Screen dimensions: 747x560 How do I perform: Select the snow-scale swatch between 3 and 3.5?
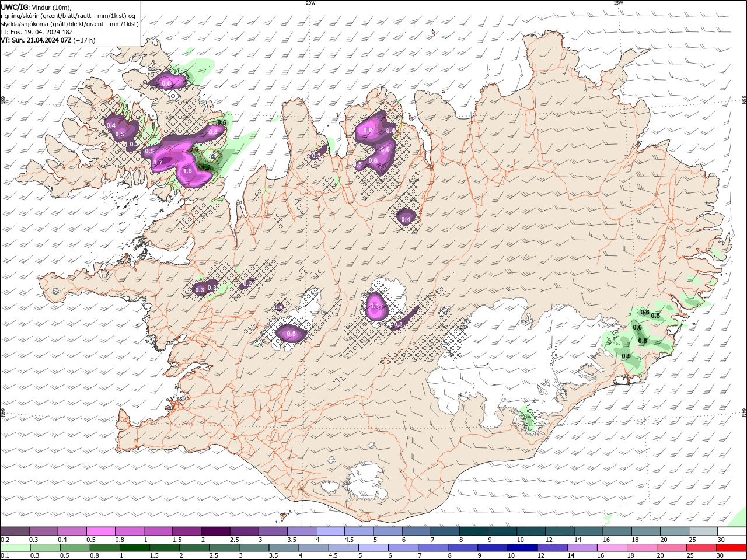coord(272,531)
